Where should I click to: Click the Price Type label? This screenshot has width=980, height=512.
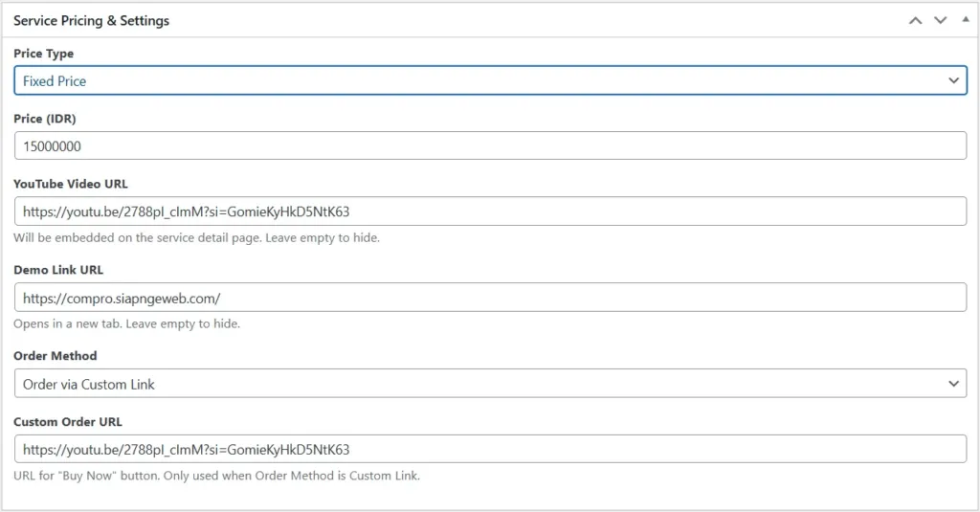click(43, 54)
